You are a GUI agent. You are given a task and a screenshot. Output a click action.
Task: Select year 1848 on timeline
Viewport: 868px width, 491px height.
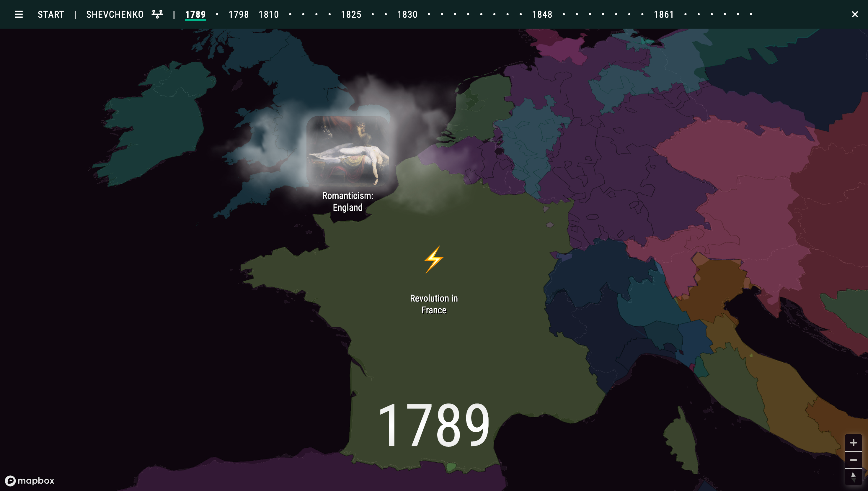tap(542, 14)
